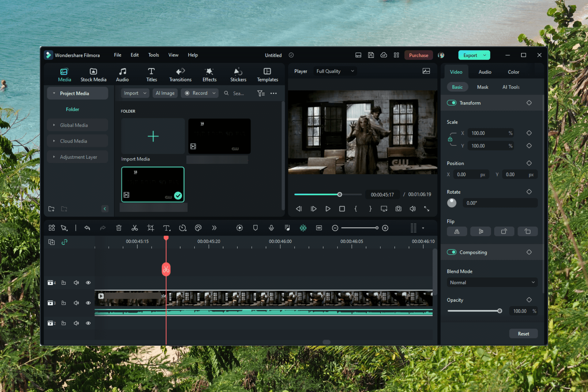The image size is (588, 392).
Task: Open the Blend Mode Normal dropdown
Action: (x=492, y=282)
